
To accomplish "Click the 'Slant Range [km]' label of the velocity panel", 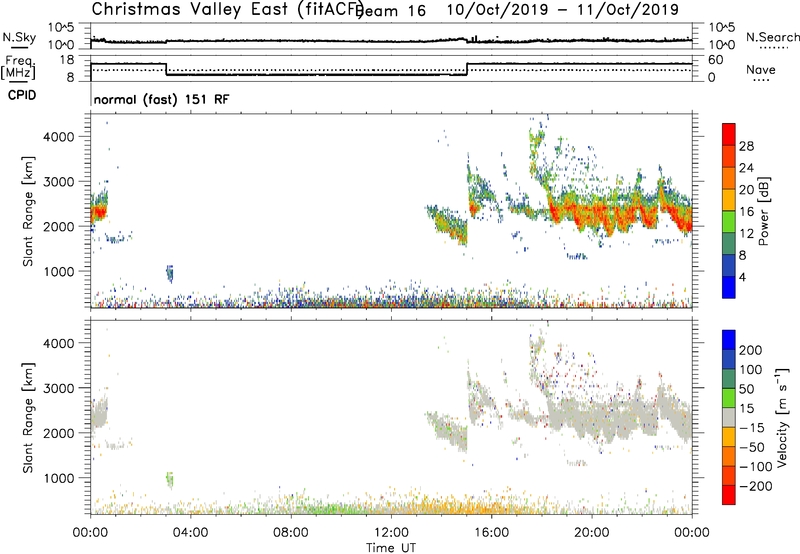I will 28,418.
